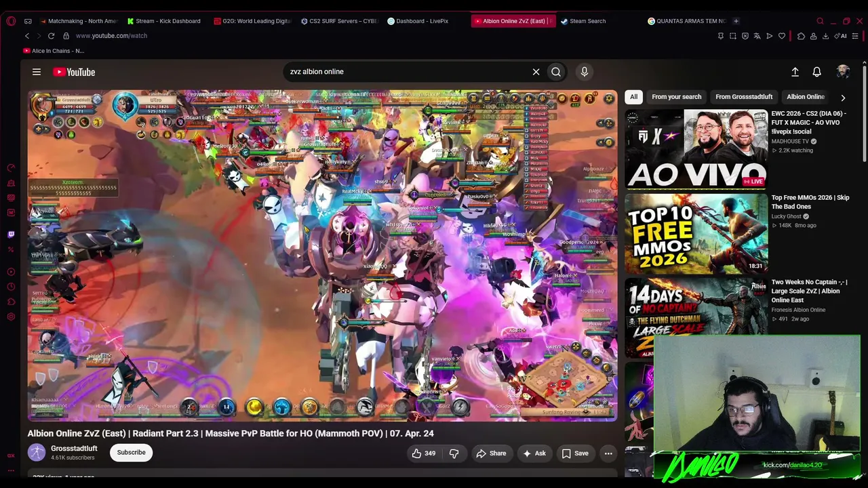Open the browser extensions toolbar icon
The height and width of the screenshot is (488, 868).
(801, 36)
